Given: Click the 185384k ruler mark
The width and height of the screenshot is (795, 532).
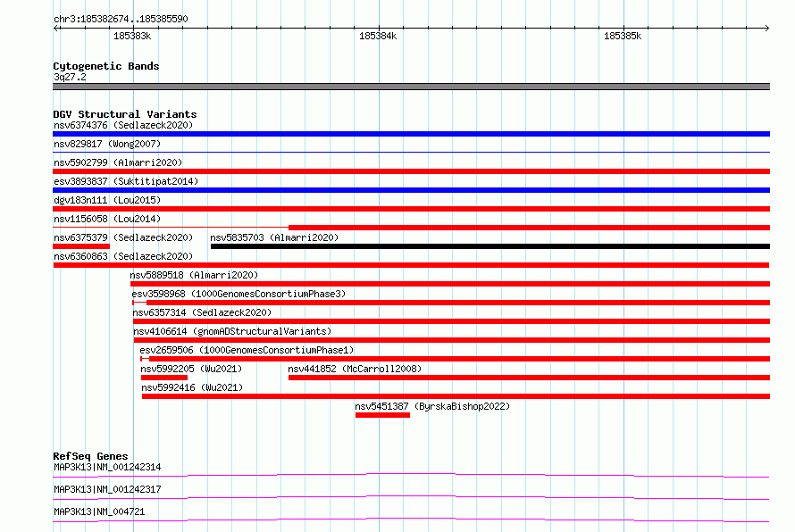Looking at the screenshot, I should [378, 36].
